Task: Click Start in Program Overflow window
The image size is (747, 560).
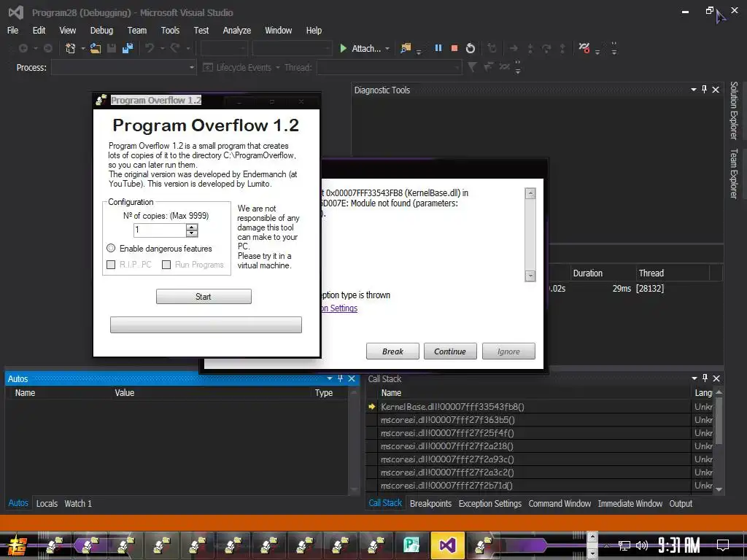Action: point(204,296)
